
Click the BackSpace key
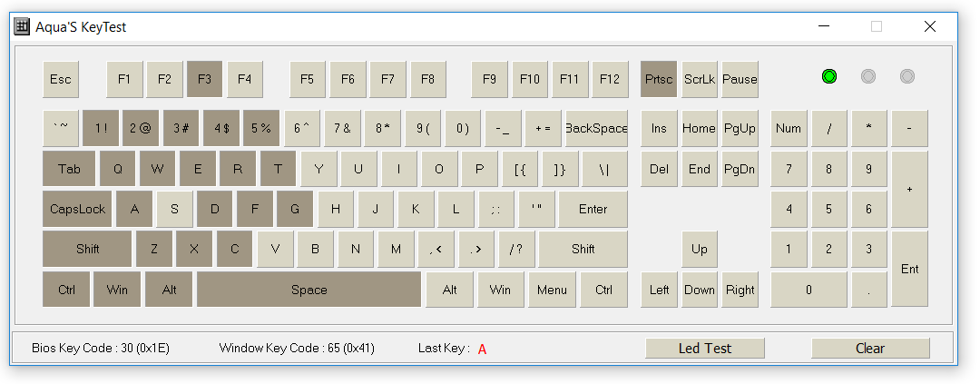click(x=596, y=128)
